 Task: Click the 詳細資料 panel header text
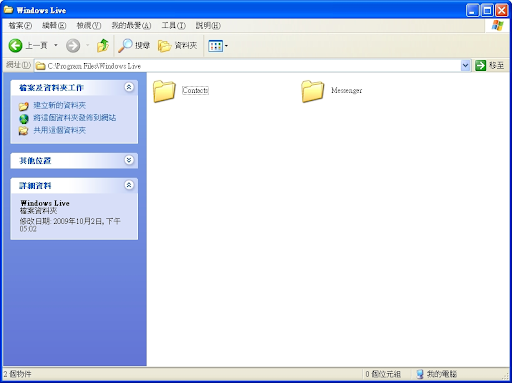35,186
